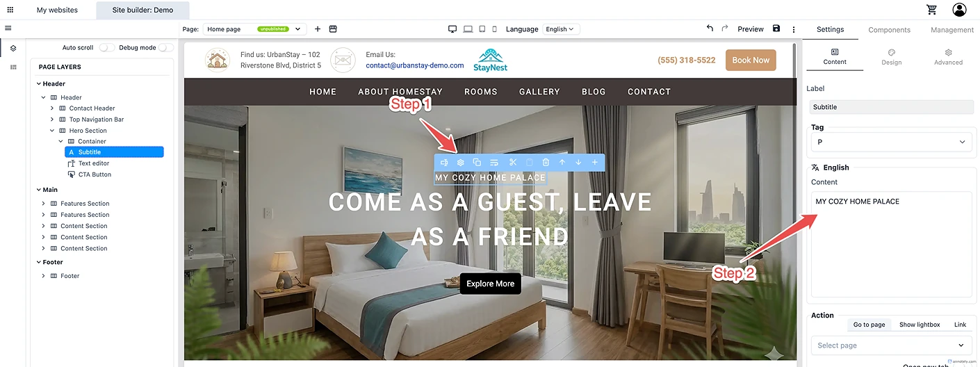Open the Language dropdown set to English
Image resolution: width=980 pixels, height=367 pixels.
click(560, 29)
